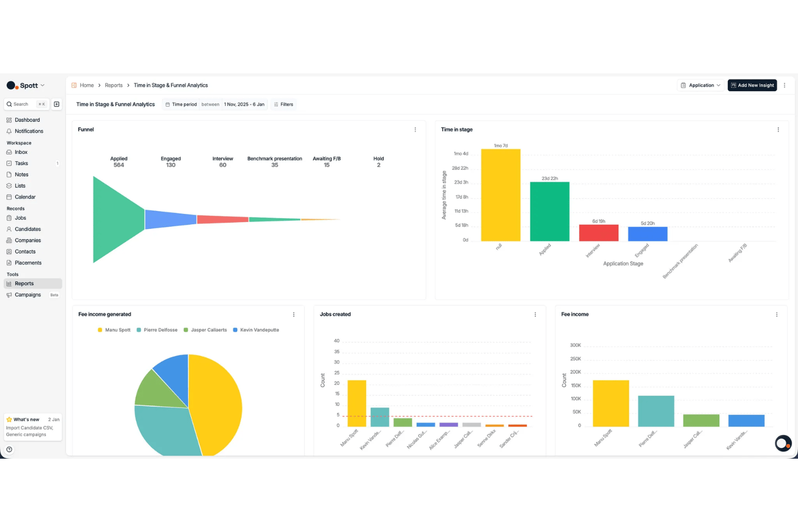
Task: Click the Search field in sidebar
Action: [x=27, y=104]
